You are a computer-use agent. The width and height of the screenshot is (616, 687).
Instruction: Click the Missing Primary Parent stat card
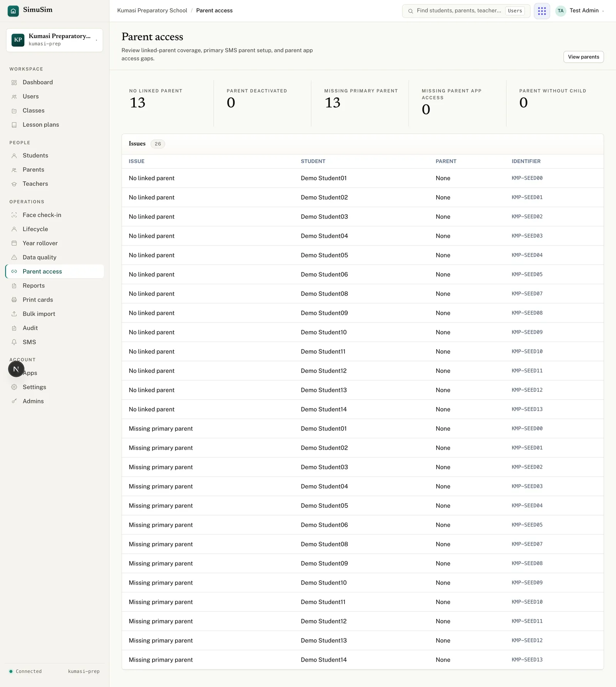pos(360,103)
